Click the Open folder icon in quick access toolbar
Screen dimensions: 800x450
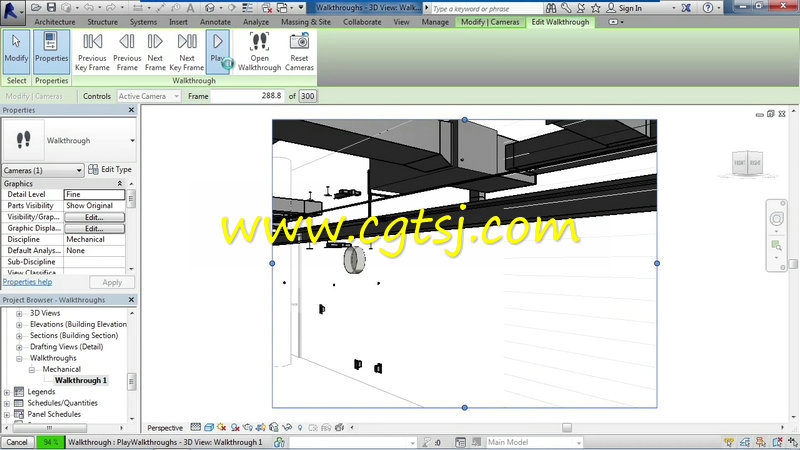click(36, 8)
